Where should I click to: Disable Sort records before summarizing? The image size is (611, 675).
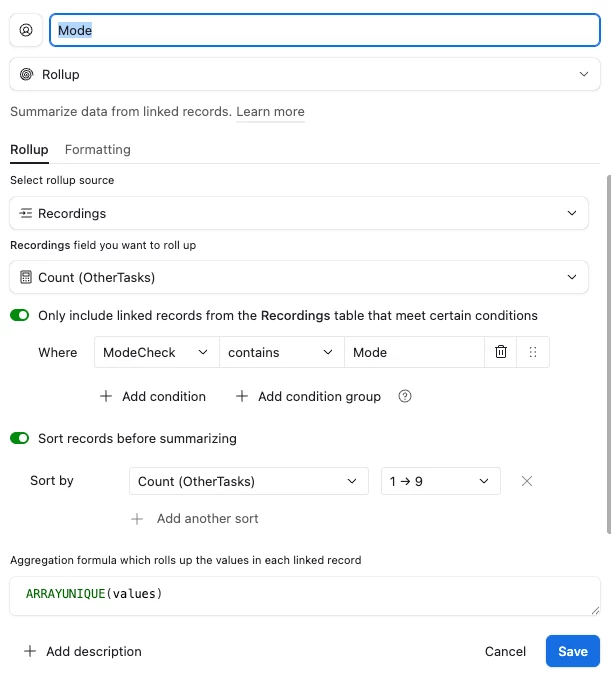tap(20, 438)
